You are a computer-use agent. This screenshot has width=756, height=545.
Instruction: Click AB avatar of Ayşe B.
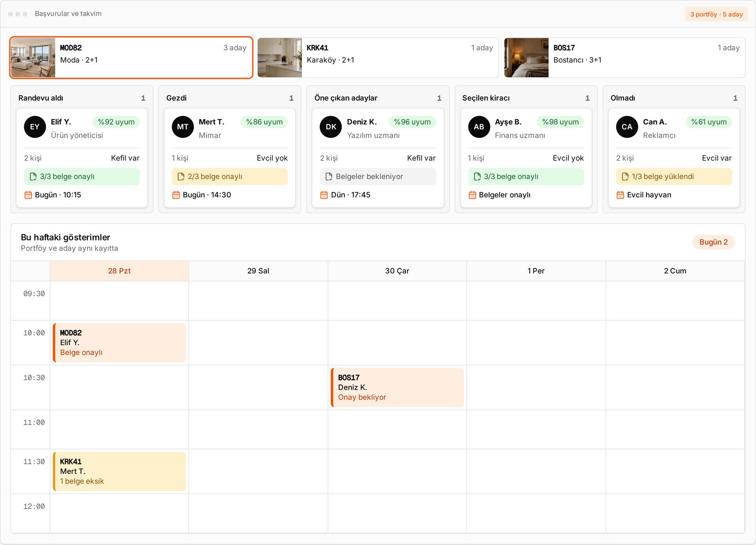(x=479, y=127)
